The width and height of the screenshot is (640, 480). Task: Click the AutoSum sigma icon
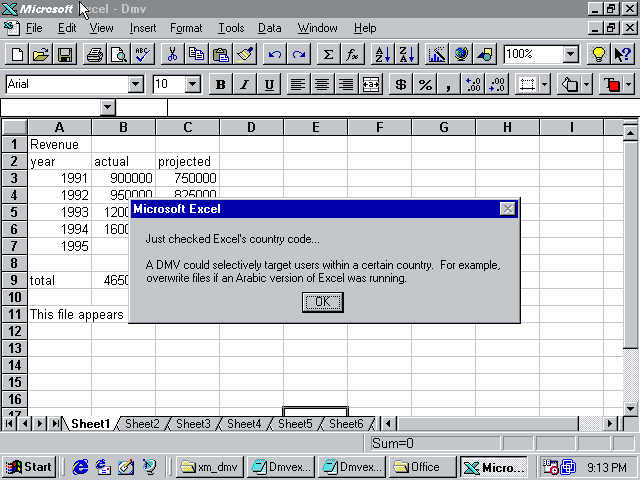[x=329, y=54]
